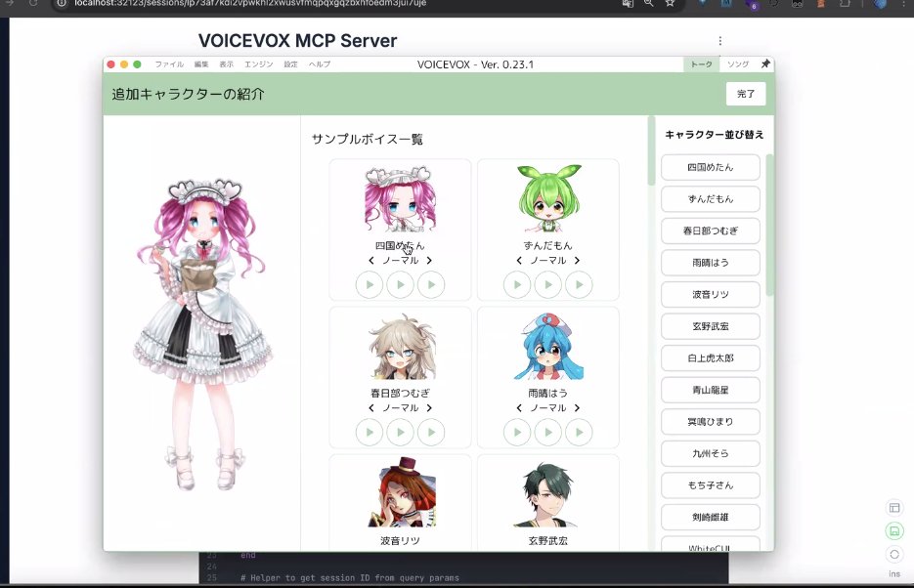Open the 編集 menu

[201, 64]
